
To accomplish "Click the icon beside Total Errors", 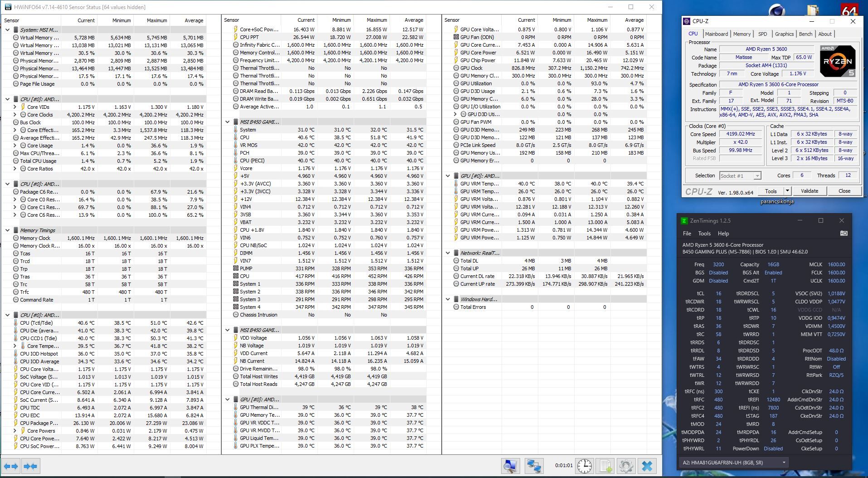I will click(x=456, y=307).
